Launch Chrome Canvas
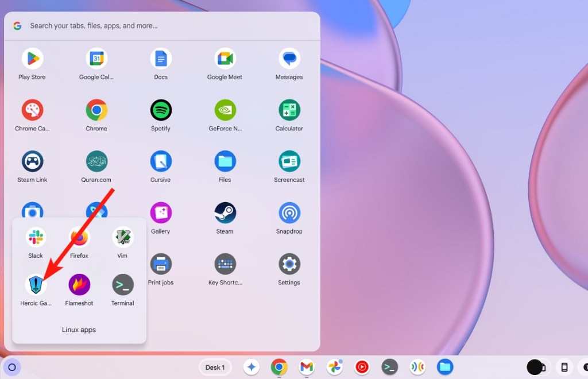This screenshot has width=588, height=379. coord(32,110)
